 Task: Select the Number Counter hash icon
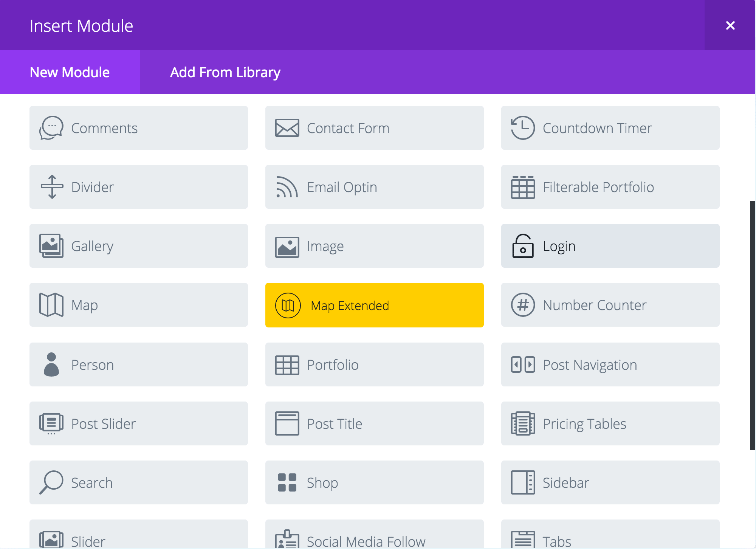523,305
